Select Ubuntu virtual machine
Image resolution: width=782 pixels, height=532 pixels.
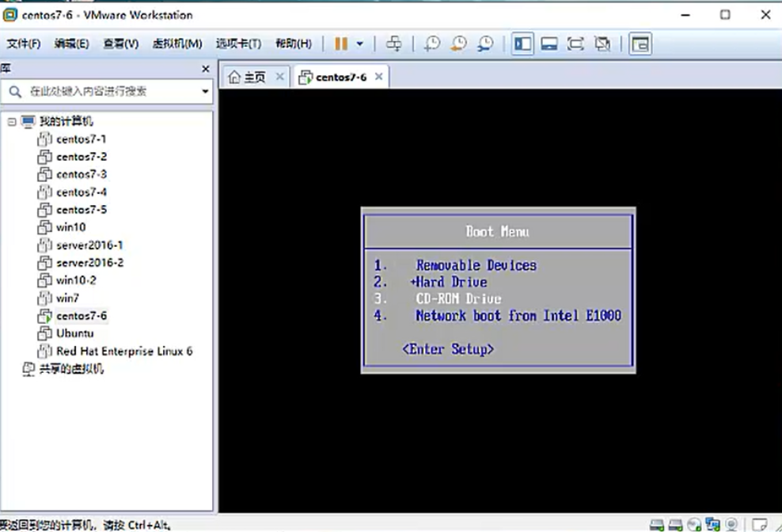coord(75,333)
